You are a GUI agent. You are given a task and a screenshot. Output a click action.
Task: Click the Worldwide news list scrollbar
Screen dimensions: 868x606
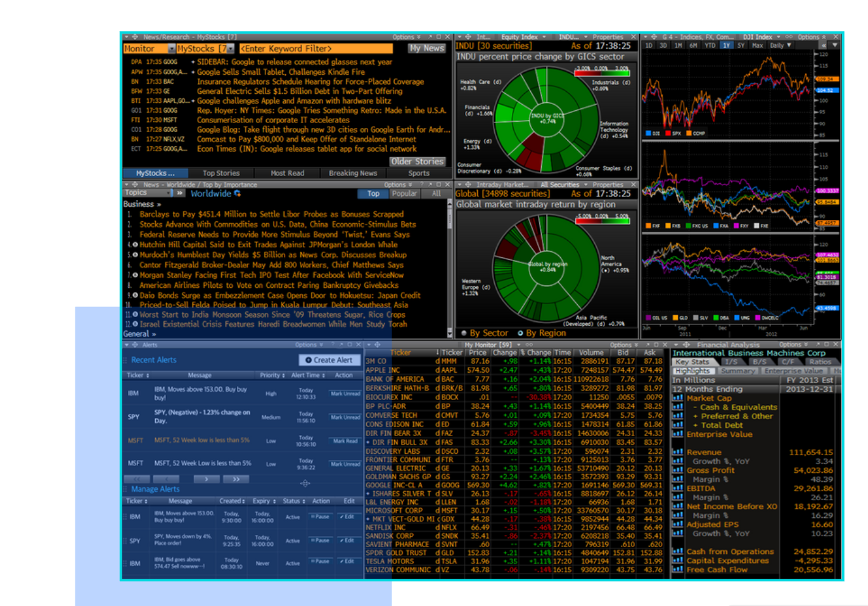pos(450,268)
